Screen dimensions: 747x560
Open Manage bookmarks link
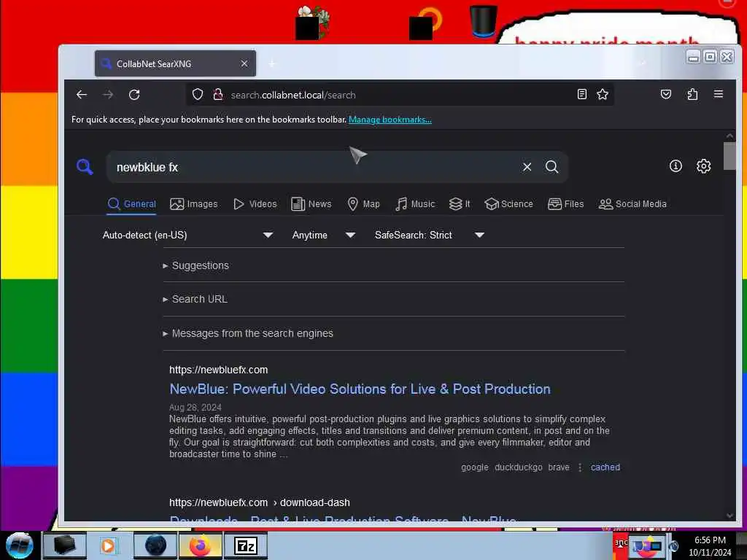[x=390, y=120]
